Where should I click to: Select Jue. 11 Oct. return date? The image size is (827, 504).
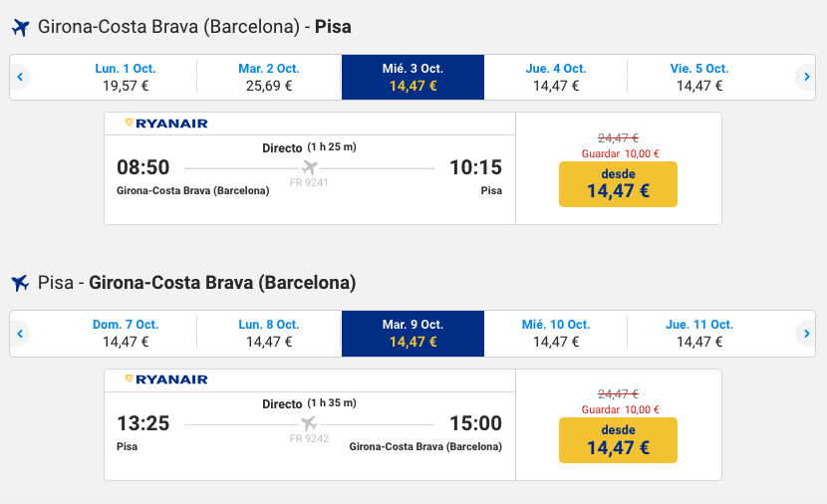tap(699, 334)
